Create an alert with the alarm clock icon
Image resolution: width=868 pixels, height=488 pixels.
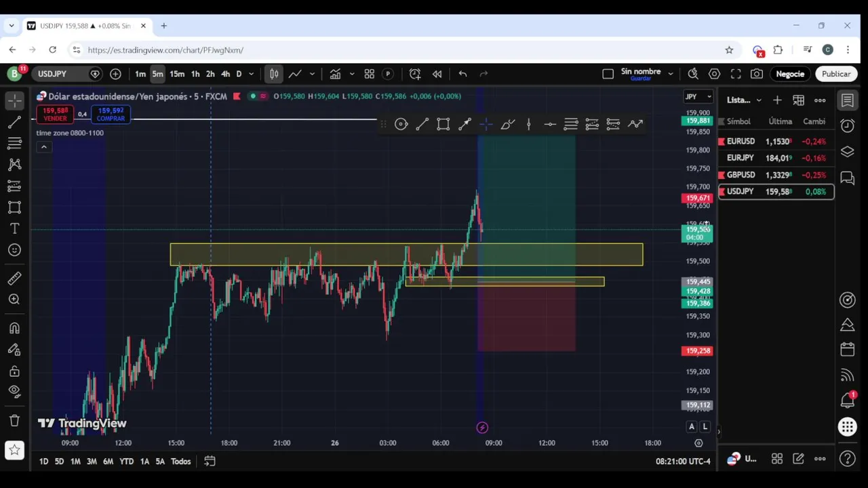point(415,74)
